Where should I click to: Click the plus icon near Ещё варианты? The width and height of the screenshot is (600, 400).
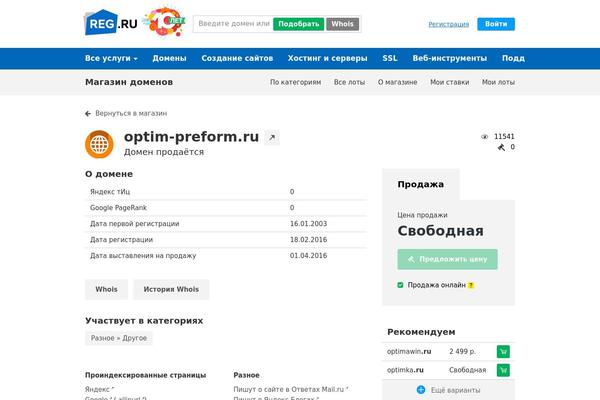(421, 390)
